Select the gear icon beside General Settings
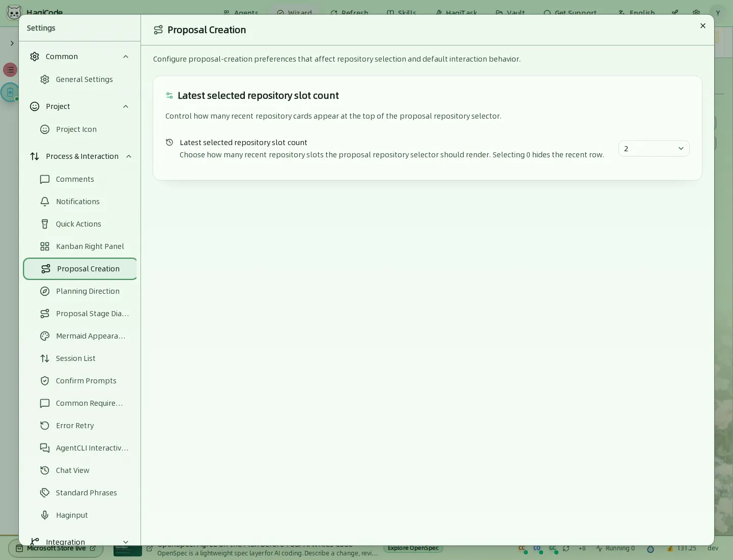 [45, 79]
